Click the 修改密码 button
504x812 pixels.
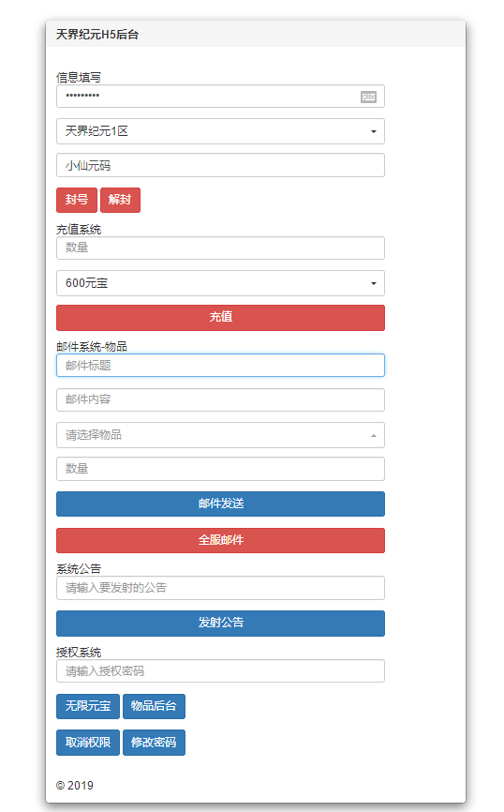[x=154, y=743]
